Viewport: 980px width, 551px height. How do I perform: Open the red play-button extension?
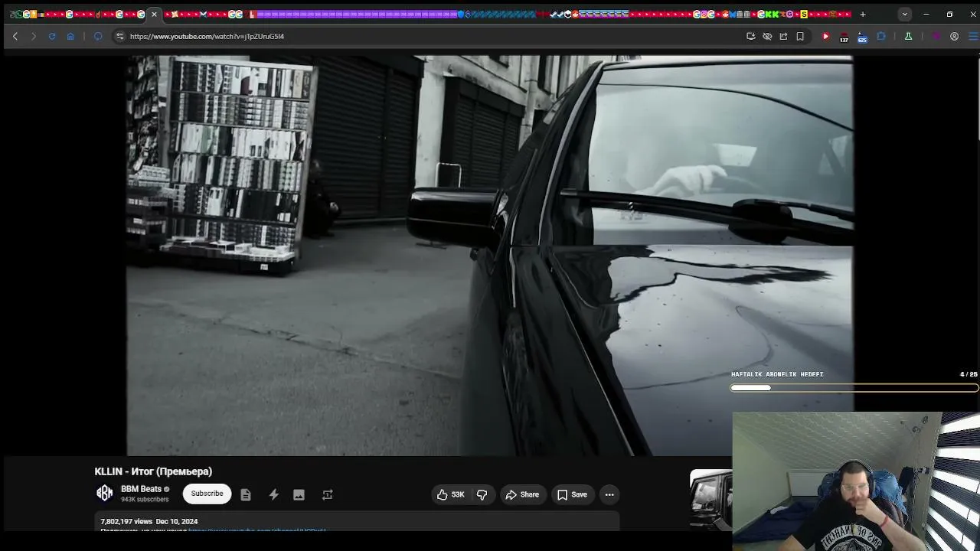pyautogui.click(x=825, y=36)
